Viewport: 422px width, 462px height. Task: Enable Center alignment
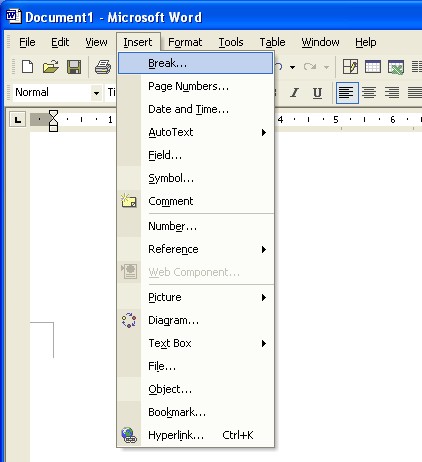coord(369,93)
